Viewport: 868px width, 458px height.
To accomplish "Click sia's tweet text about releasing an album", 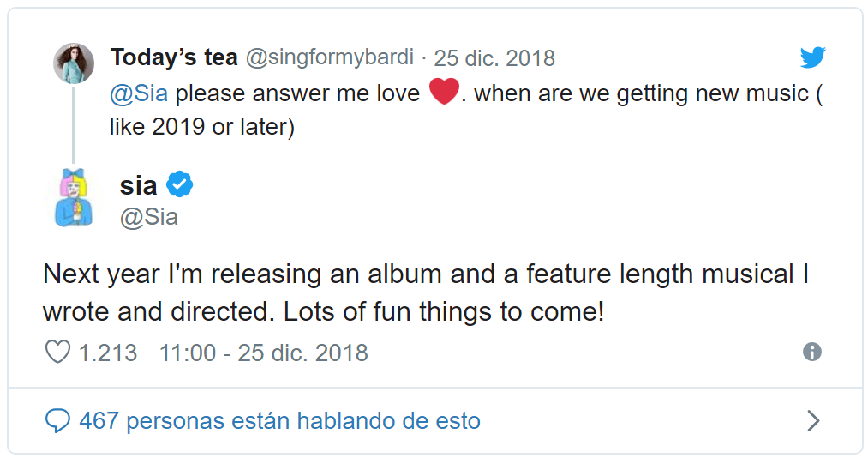I will (426, 293).
